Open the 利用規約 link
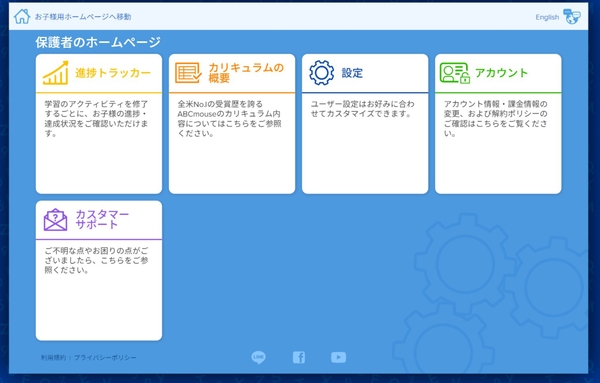600x383 pixels. pyautogui.click(x=53, y=357)
